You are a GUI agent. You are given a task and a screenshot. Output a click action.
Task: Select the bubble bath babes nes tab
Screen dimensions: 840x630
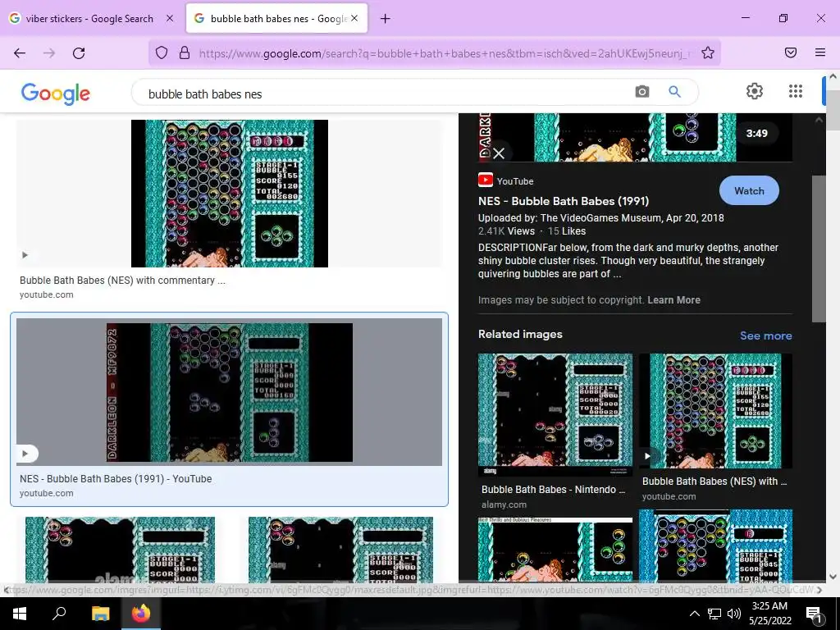(277, 18)
